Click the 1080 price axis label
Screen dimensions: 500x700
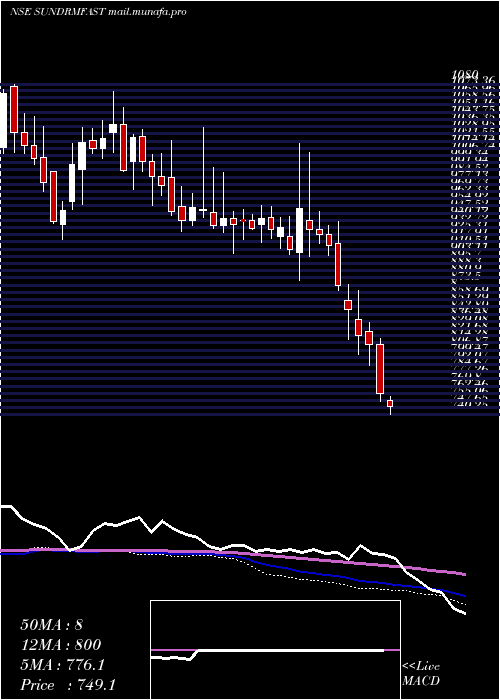point(465,74)
